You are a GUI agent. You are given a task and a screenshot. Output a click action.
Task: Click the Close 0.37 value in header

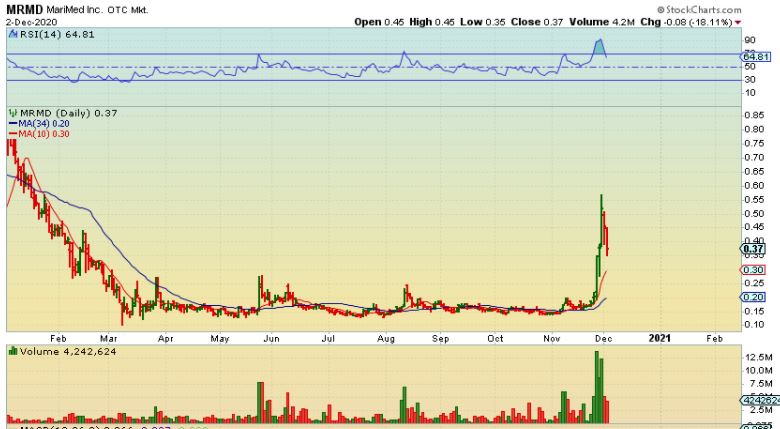(x=537, y=22)
